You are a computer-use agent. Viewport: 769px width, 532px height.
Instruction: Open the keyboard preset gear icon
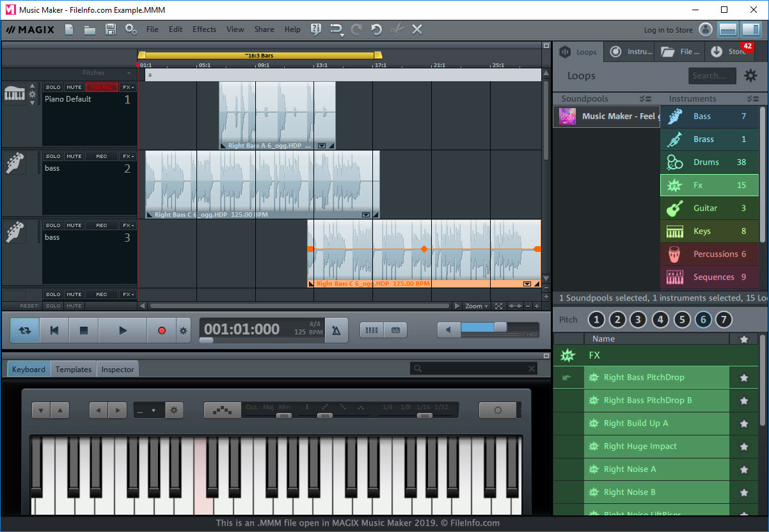tap(173, 411)
